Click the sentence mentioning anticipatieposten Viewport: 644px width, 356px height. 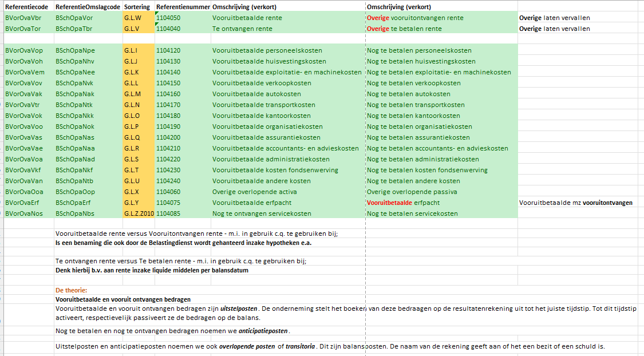[x=172, y=331]
